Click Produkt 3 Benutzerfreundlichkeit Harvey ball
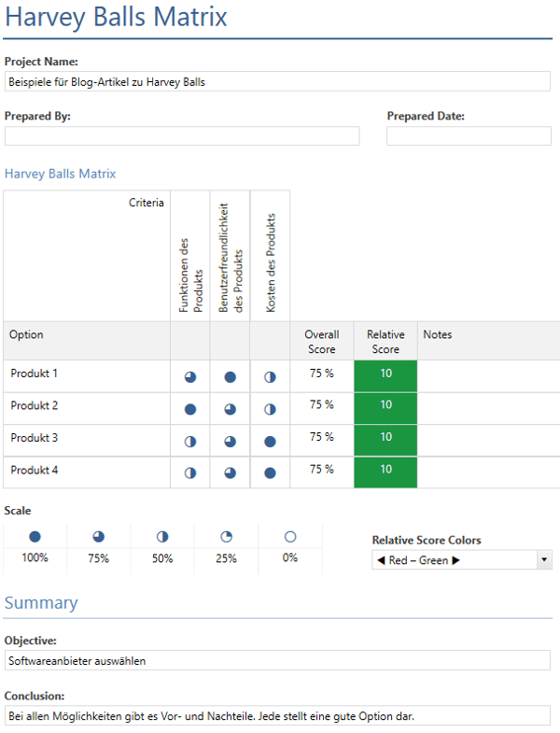This screenshot has height=733, width=560. 230,442
